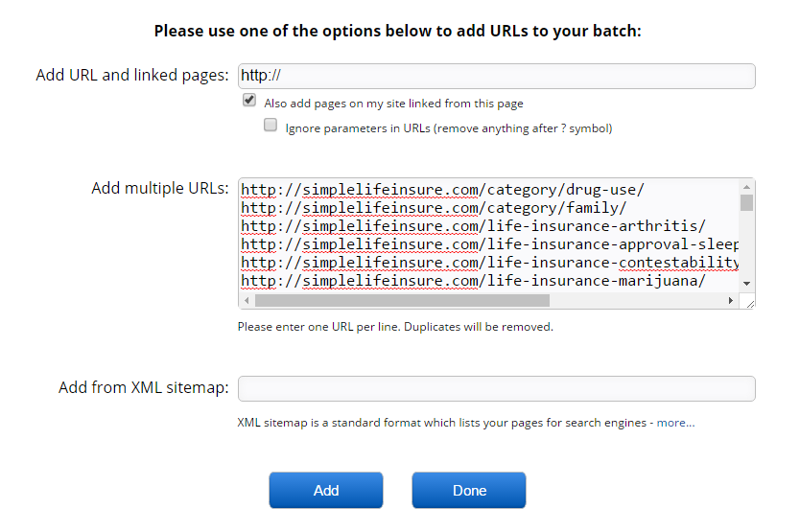This screenshot has width=800, height=532.
Task: Click the textarea resize handle corner
Action: (x=748, y=302)
